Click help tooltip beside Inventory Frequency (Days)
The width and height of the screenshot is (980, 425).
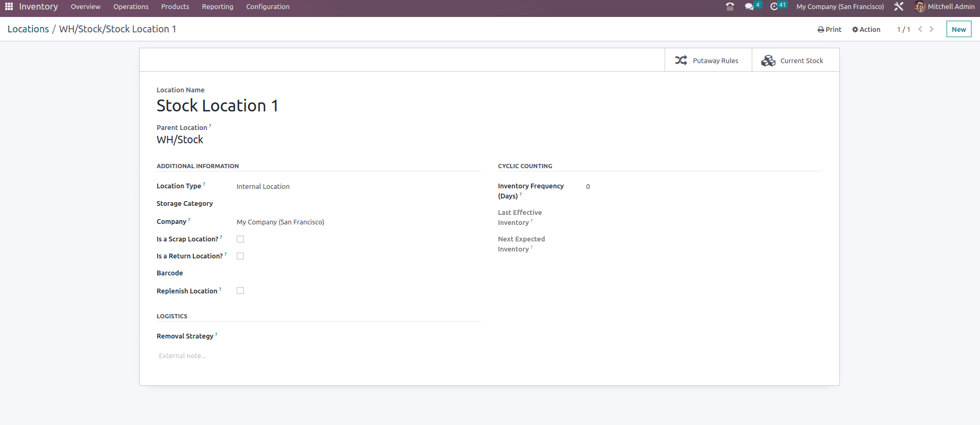(x=521, y=194)
